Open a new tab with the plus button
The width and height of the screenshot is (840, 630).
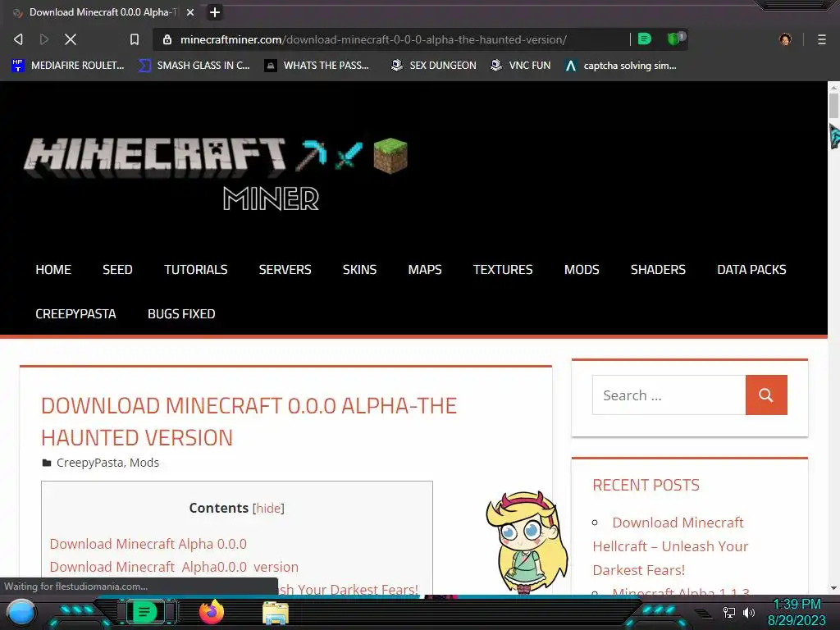click(x=215, y=11)
